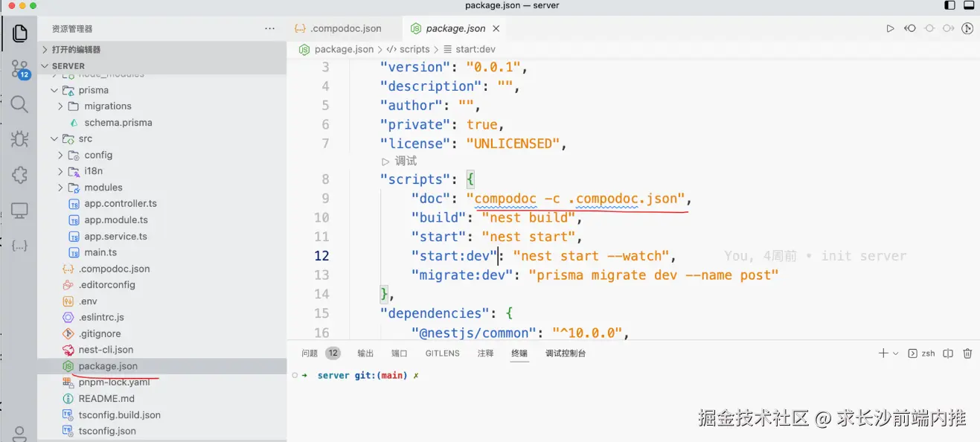Open tsconfig.build.json file
Viewport: 980px width, 442px height.
(x=120, y=415)
